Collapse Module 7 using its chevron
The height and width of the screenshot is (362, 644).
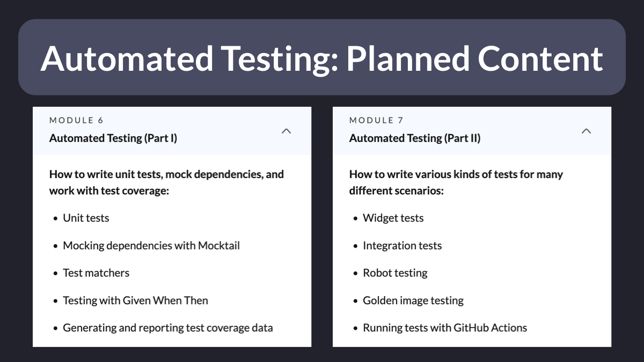(x=586, y=131)
